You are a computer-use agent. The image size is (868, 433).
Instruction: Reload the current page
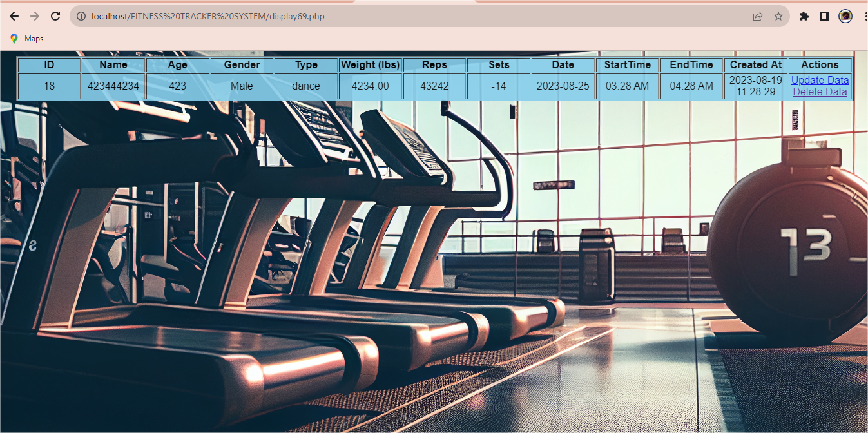pyautogui.click(x=55, y=16)
